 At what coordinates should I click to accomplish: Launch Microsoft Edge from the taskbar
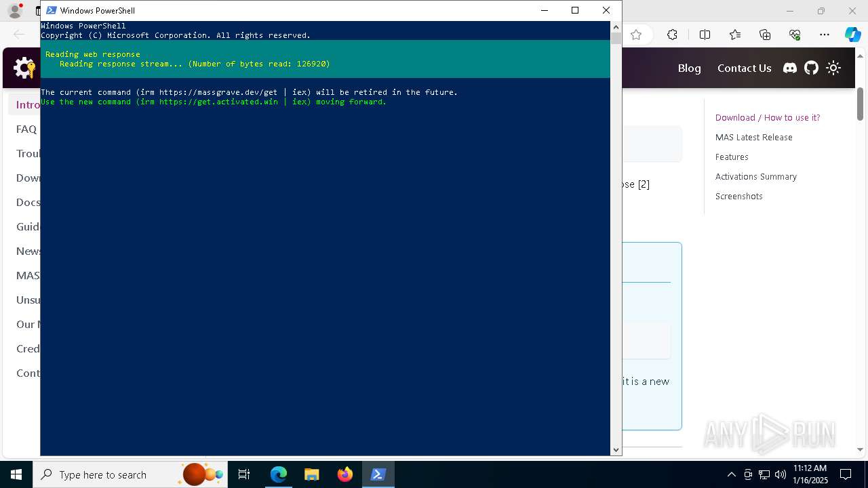(279, 474)
